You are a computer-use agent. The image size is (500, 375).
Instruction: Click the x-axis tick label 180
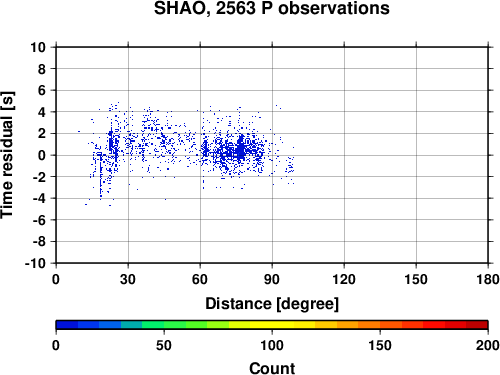pos(488,279)
